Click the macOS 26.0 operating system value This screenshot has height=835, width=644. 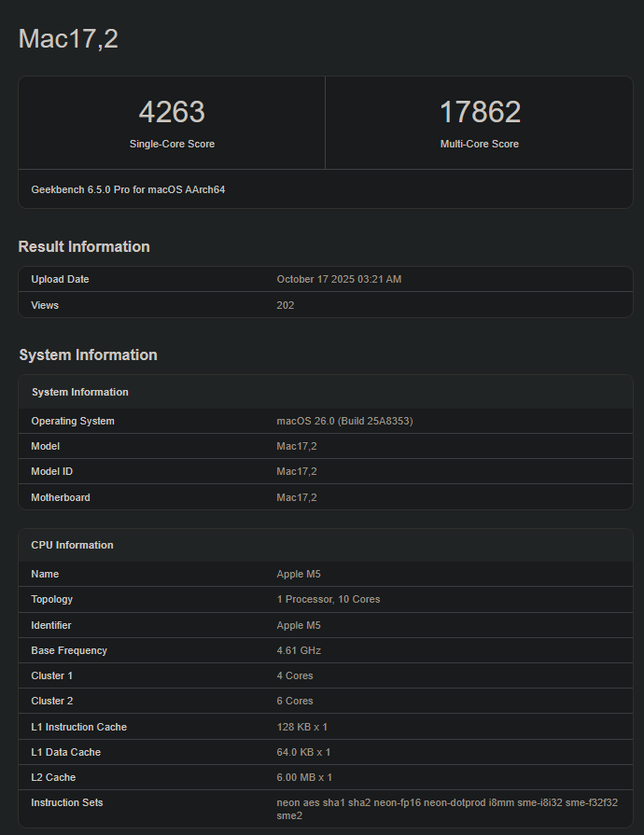click(x=344, y=422)
